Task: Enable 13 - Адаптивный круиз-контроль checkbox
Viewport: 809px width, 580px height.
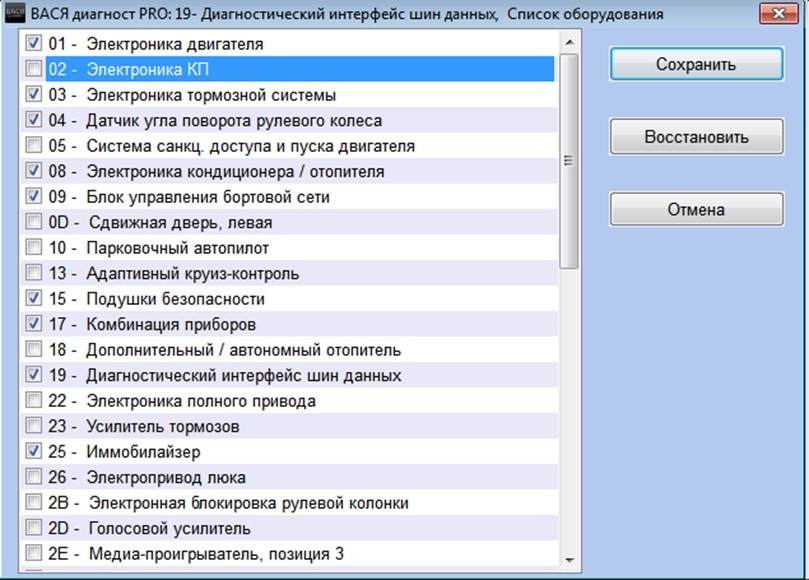Action: click(34, 272)
